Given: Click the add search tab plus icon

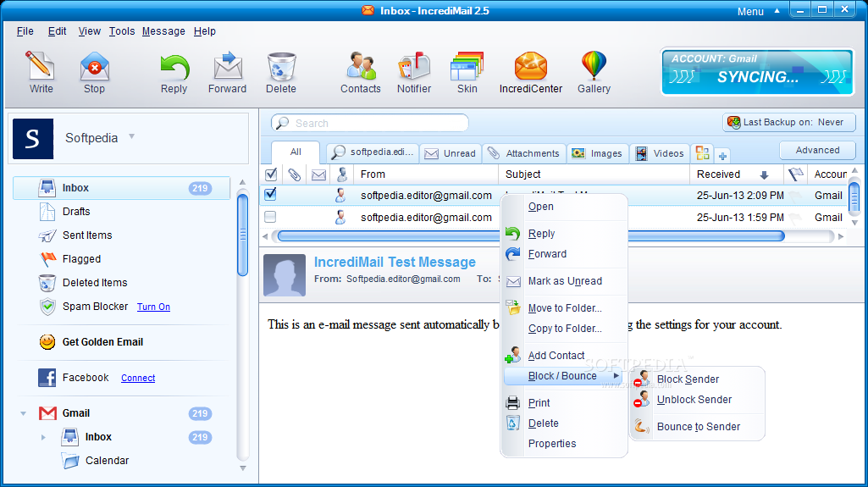Looking at the screenshot, I should click(722, 156).
